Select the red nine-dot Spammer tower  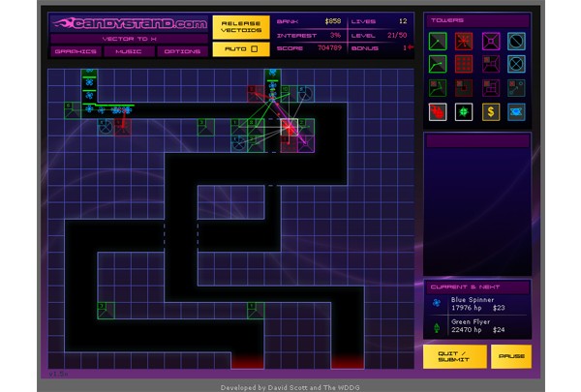[x=464, y=64]
